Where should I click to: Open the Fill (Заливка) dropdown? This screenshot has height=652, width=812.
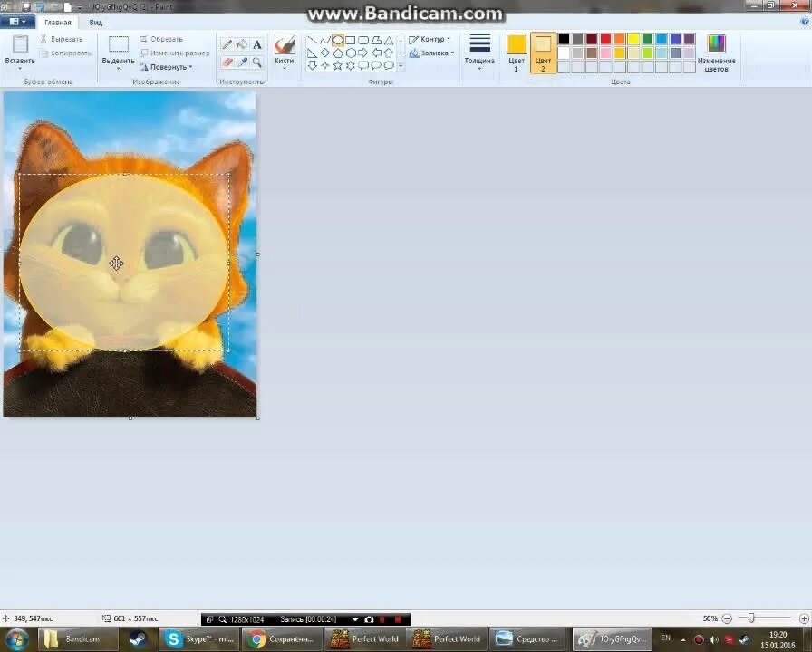tap(431, 53)
